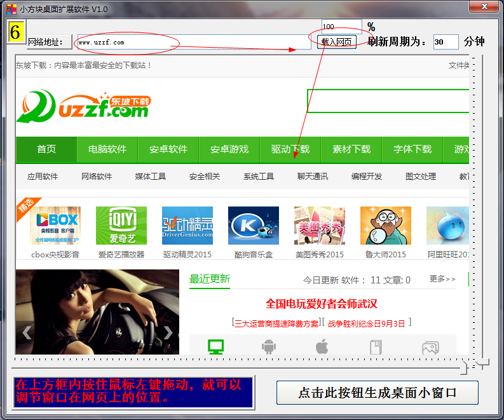The image size is (504, 420).
Task: Open the 聊天通讯 link
Action: [x=313, y=177]
